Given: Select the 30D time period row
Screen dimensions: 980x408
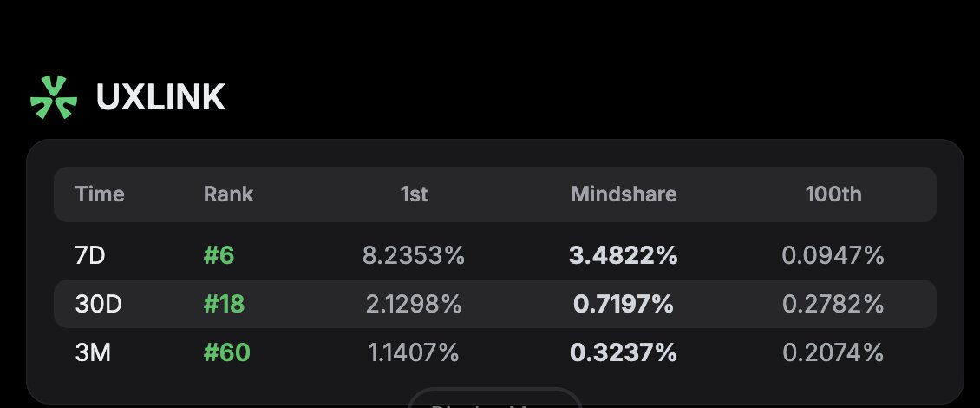Looking at the screenshot, I should pos(495,304).
